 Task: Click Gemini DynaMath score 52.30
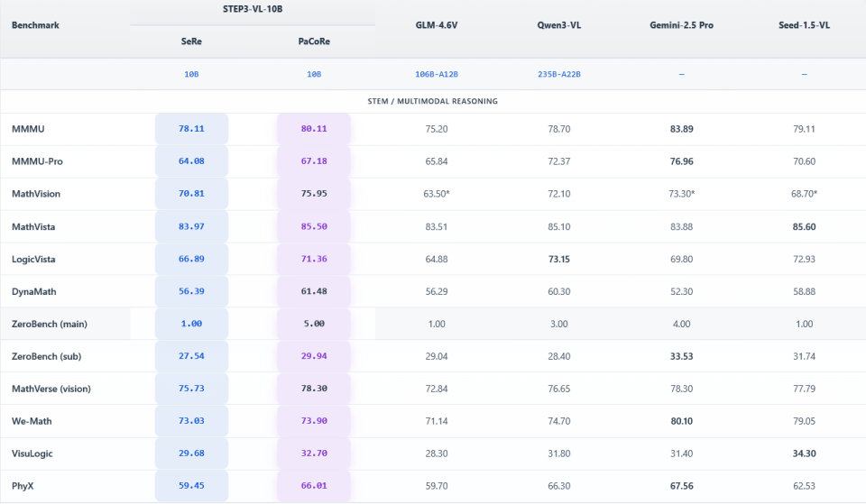[682, 291]
